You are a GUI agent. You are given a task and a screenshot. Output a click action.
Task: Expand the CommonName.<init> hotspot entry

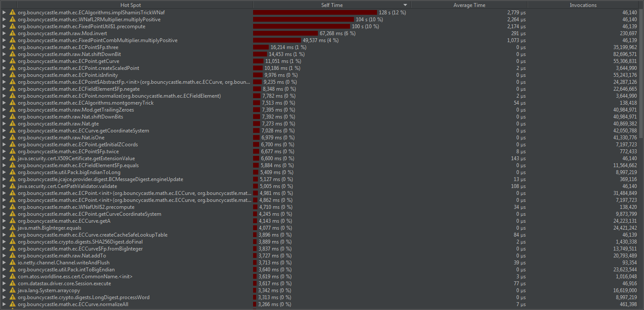tap(4, 276)
